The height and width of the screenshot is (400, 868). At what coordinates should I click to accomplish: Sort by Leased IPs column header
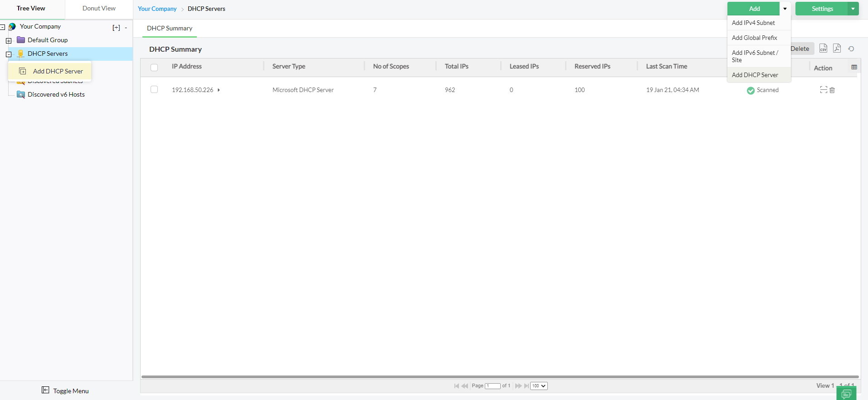pyautogui.click(x=524, y=66)
